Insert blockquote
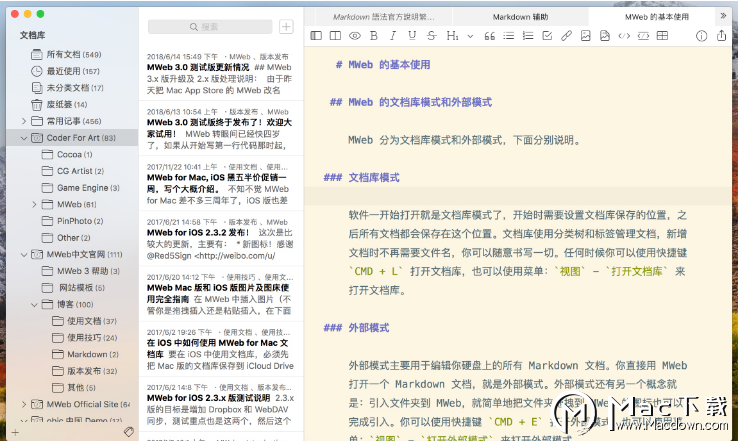The image size is (738, 441). point(489,36)
